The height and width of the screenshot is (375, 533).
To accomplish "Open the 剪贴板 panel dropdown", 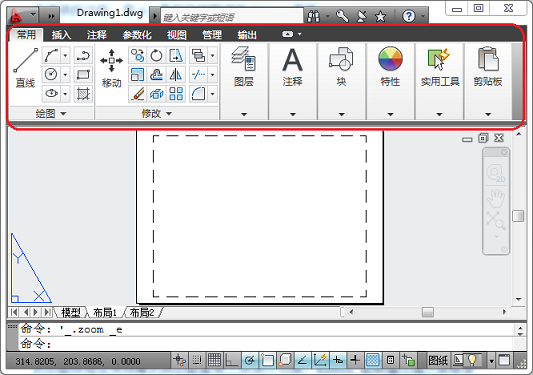I will click(x=488, y=114).
